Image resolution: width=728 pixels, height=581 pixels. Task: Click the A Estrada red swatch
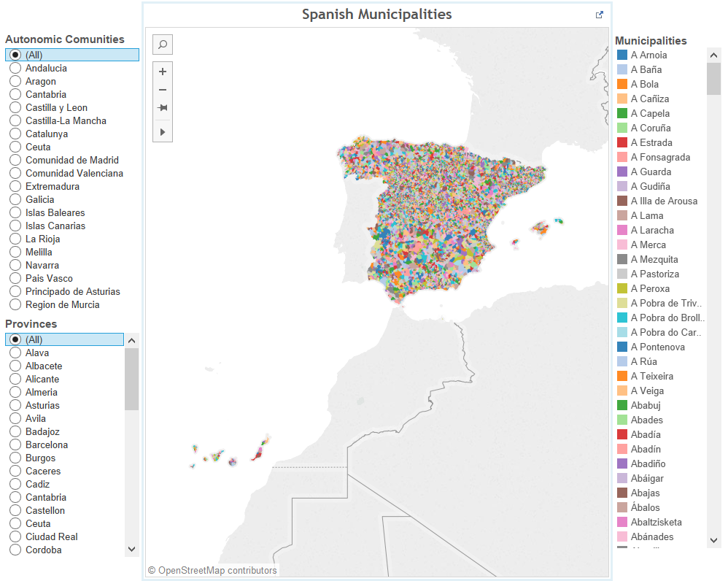622,142
